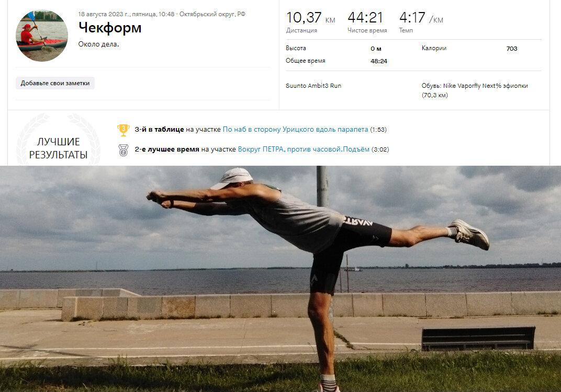
Task: Click the gold trophy icon
Action: tap(124, 130)
